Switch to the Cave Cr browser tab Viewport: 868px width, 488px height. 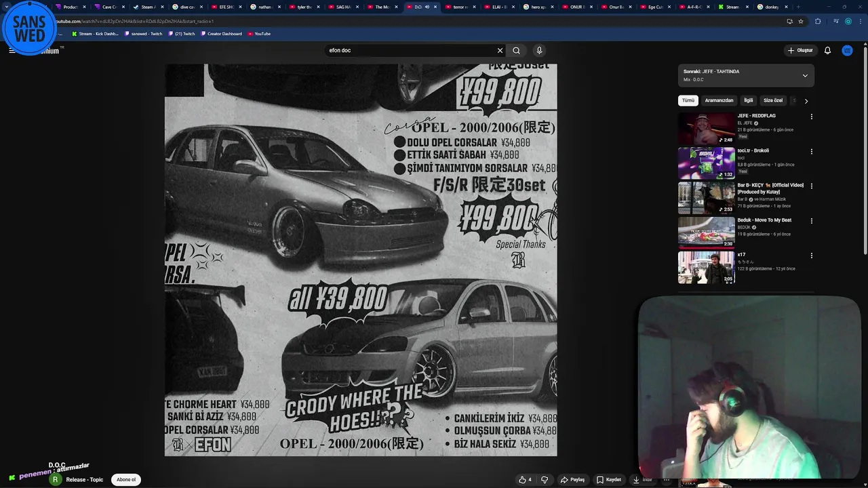109,7
